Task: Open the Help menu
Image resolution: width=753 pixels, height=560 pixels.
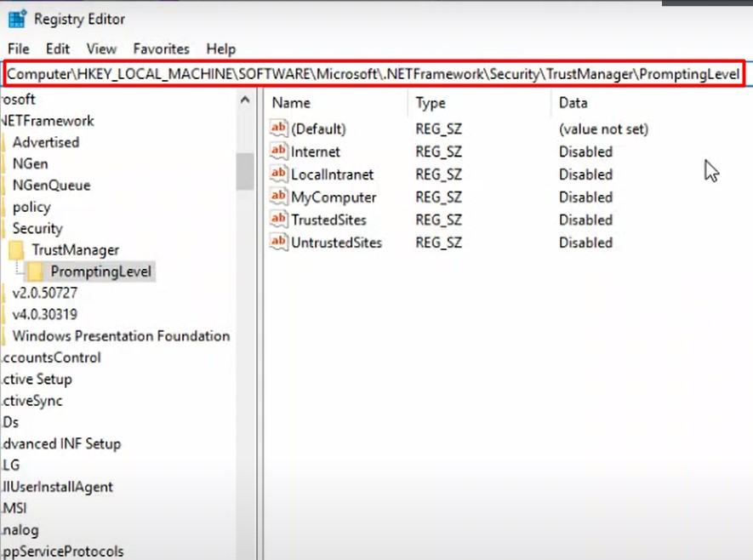Action: click(221, 49)
